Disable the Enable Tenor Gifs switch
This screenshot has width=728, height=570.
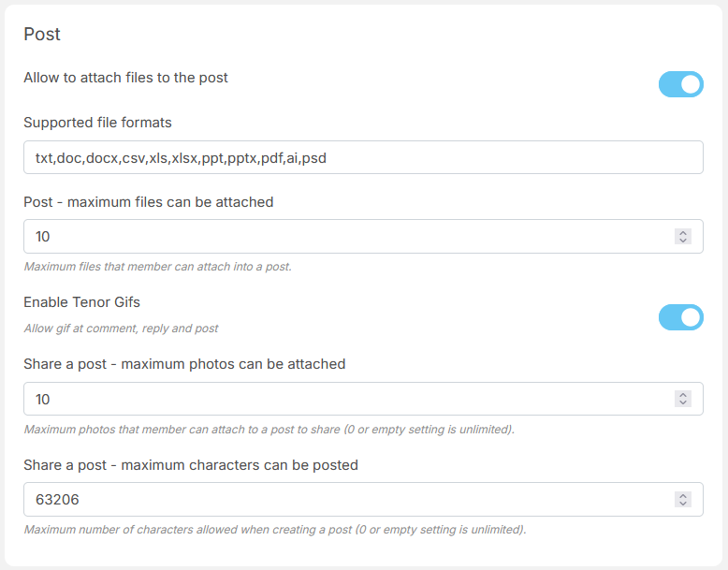click(680, 317)
